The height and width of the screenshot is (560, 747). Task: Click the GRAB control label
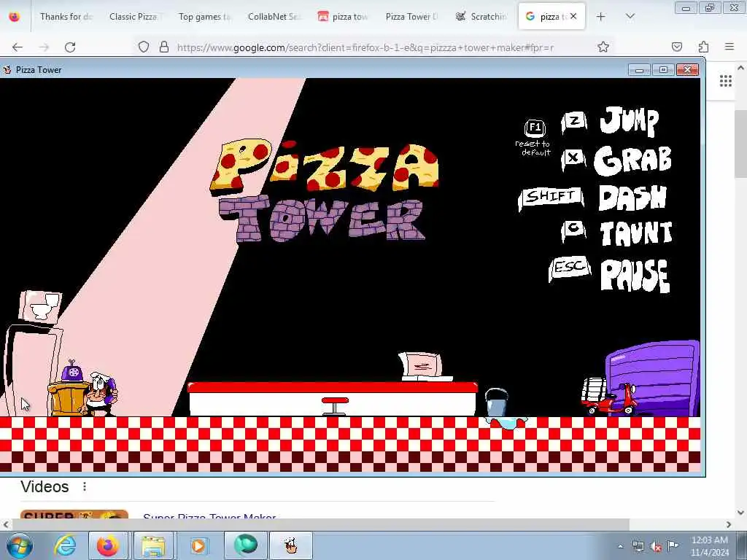633,160
